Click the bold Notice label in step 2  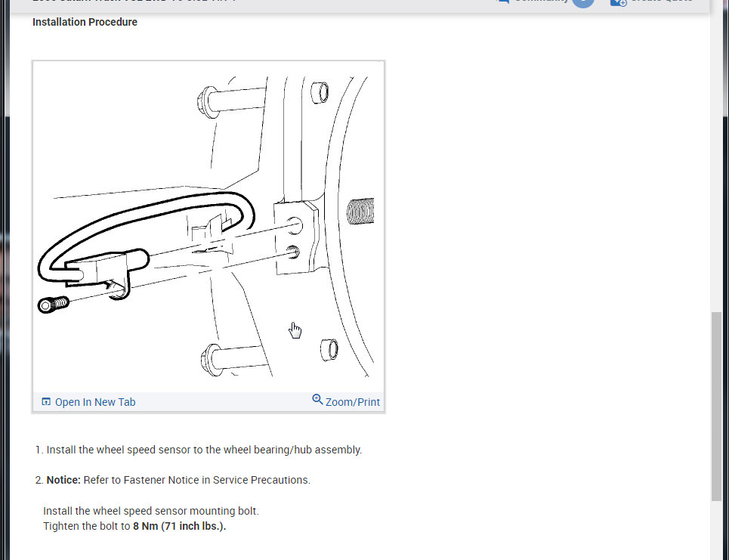click(63, 480)
